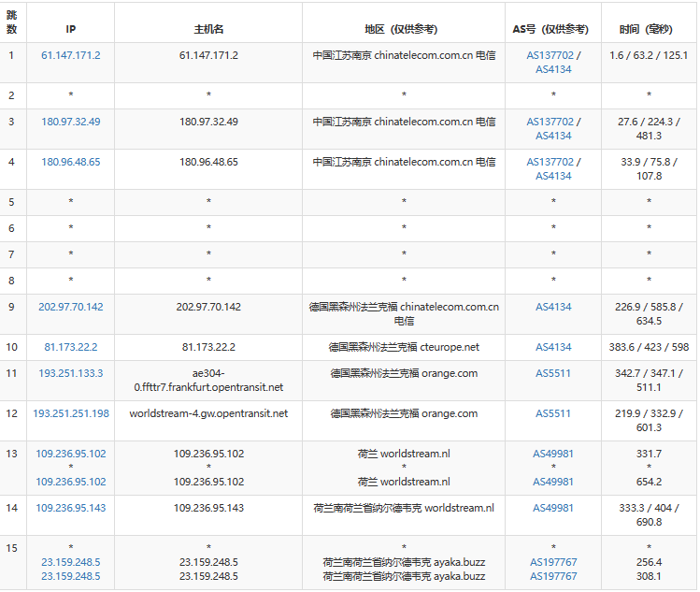Select region text in hop 9 row

click(404, 314)
